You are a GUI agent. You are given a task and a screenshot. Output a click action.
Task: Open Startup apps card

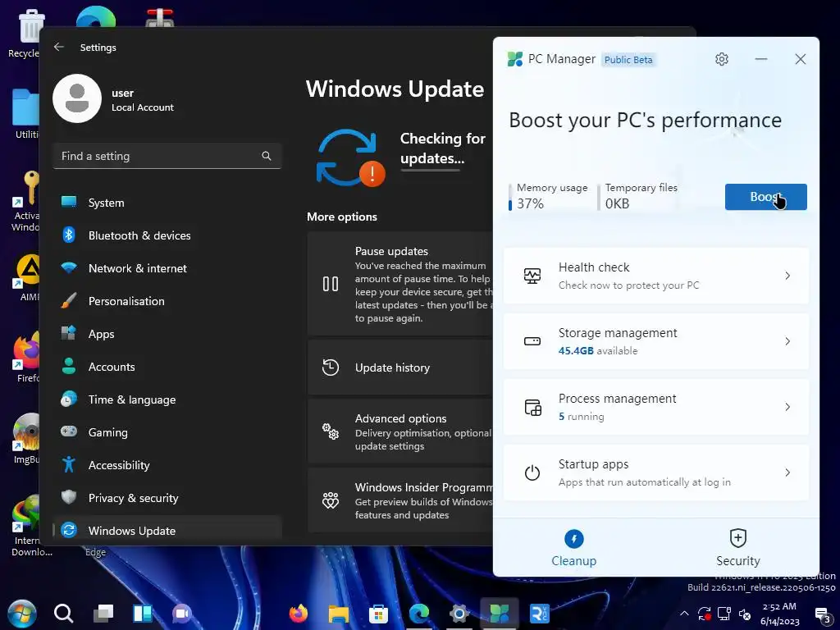(x=655, y=472)
